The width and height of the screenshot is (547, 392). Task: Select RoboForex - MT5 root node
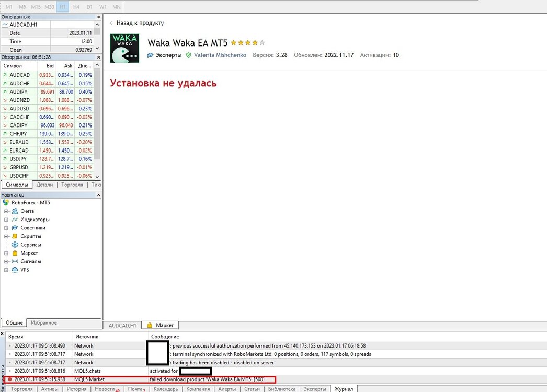(31, 203)
